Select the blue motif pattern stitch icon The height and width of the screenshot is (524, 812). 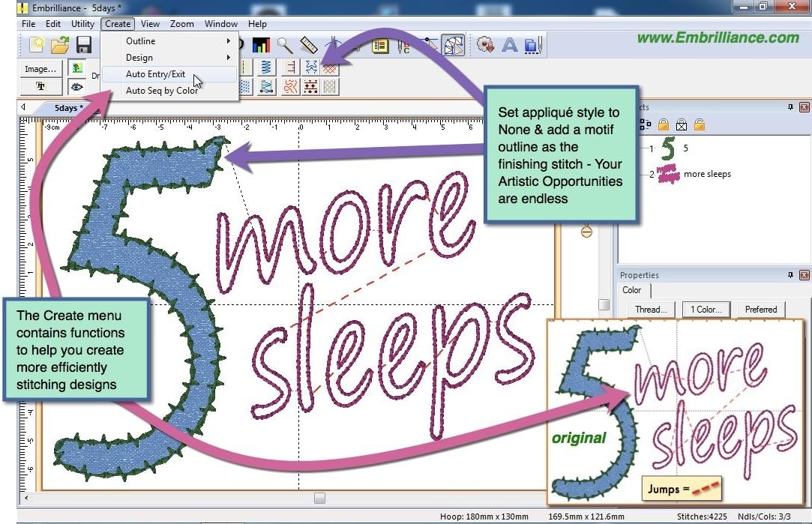coord(310,67)
